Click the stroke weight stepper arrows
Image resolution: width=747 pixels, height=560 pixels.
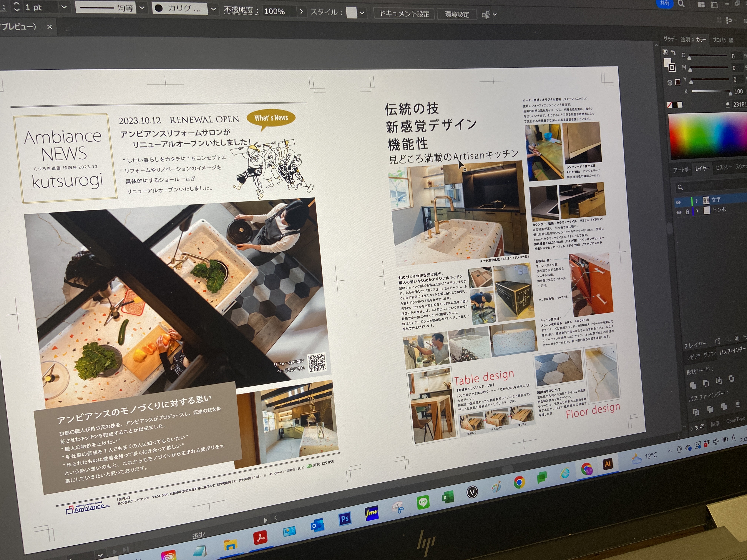point(17,6)
